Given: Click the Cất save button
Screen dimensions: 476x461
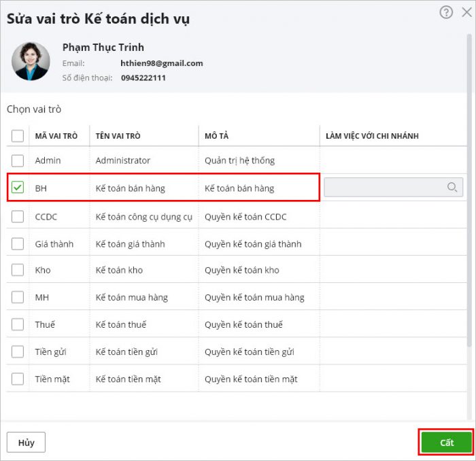Looking at the screenshot, I should pos(446,442).
